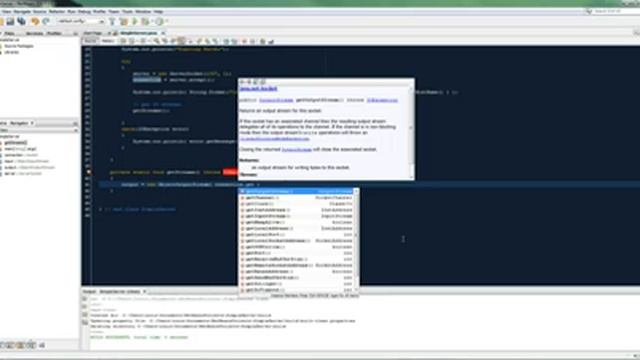Image resolution: width=640 pixels, height=360 pixels.
Task: Open the Navigate menu
Action: pos(22,11)
